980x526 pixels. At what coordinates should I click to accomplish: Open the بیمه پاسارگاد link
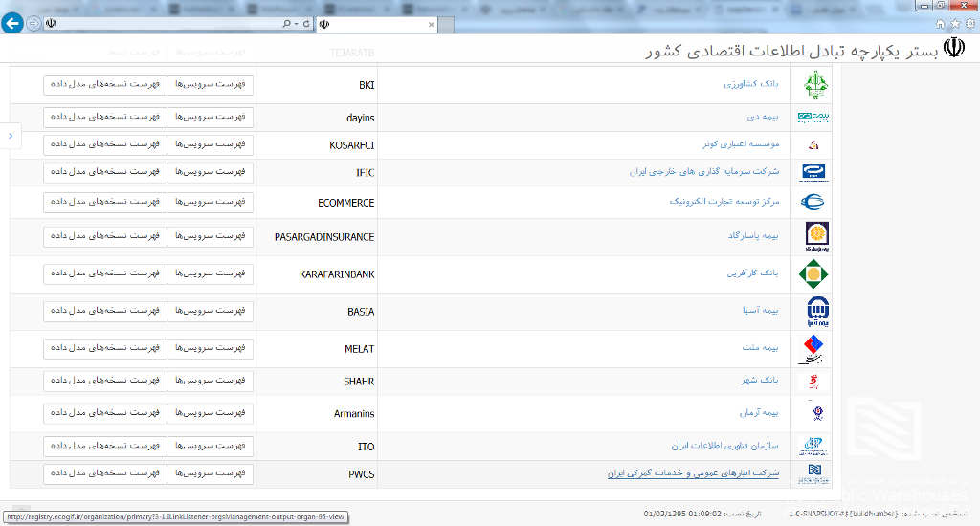pos(753,235)
